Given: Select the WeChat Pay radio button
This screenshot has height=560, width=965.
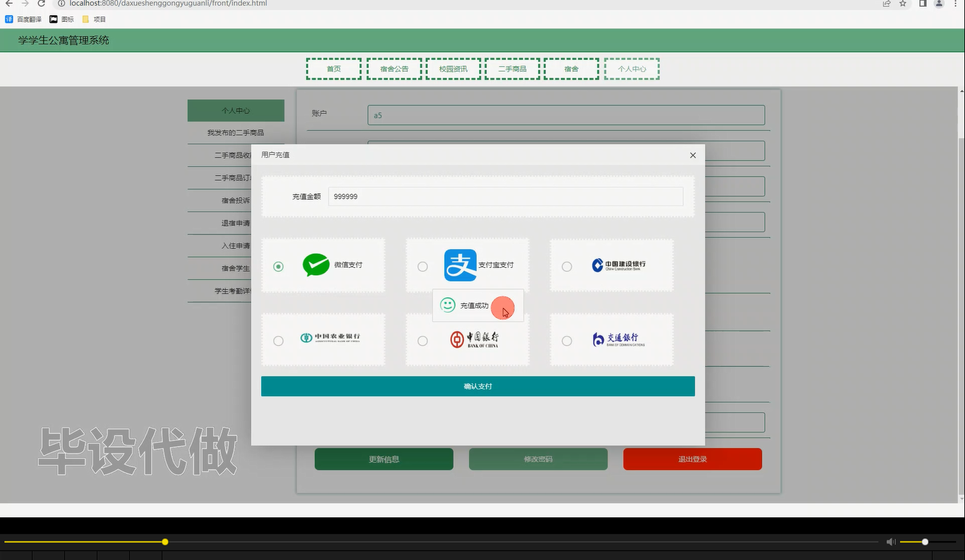Looking at the screenshot, I should (278, 267).
